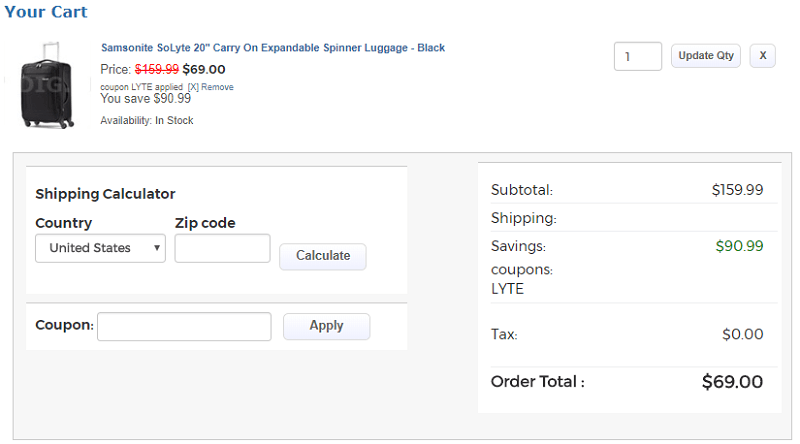800x444 pixels.
Task: Remove the applied LYTE coupon
Action: coord(210,87)
